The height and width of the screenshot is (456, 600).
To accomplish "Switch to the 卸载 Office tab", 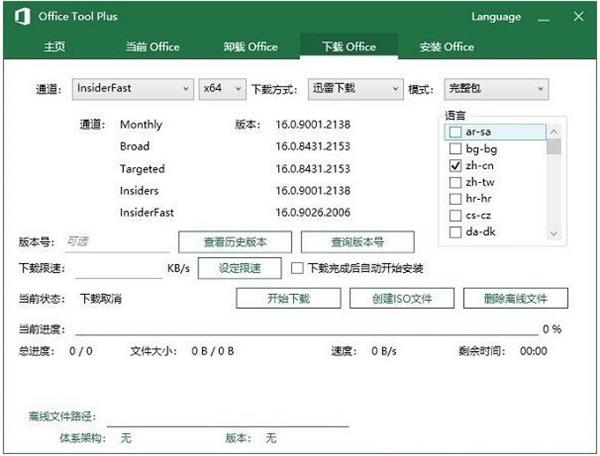I will point(251,47).
